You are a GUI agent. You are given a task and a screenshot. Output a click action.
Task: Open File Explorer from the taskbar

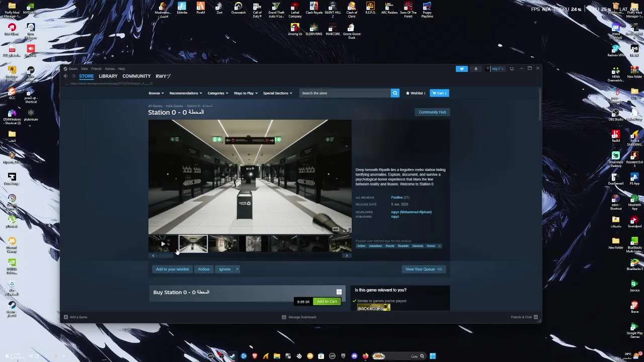coord(277,356)
